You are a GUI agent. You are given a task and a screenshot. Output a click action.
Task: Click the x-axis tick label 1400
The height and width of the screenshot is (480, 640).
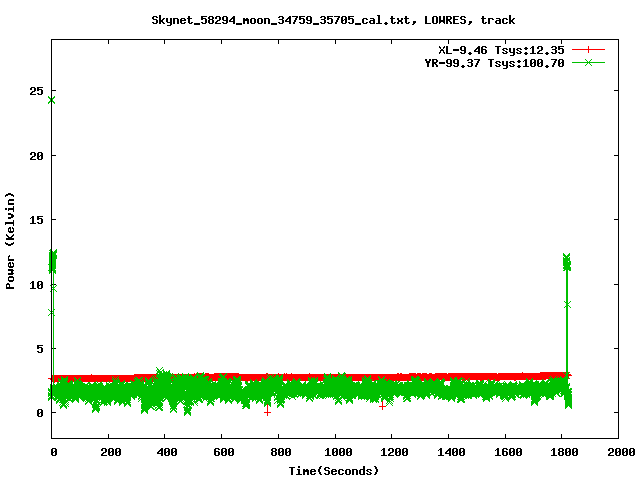point(451,452)
